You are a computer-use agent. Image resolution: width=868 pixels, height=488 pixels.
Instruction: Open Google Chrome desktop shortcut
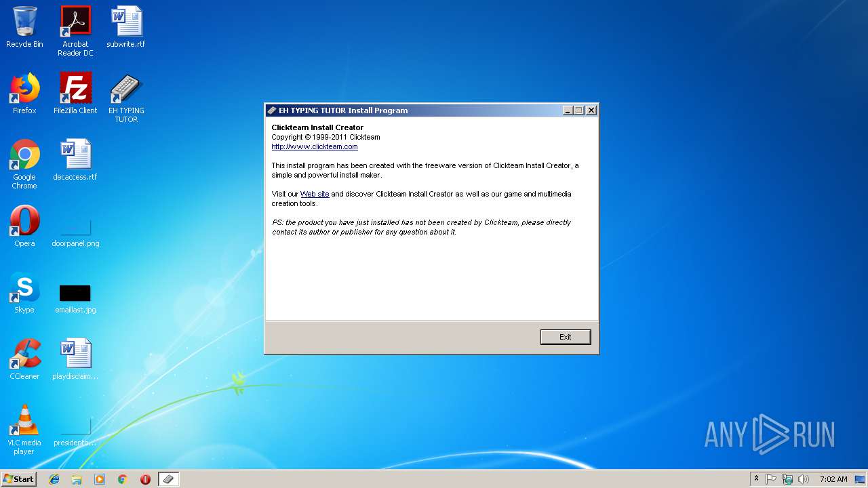coord(24,164)
